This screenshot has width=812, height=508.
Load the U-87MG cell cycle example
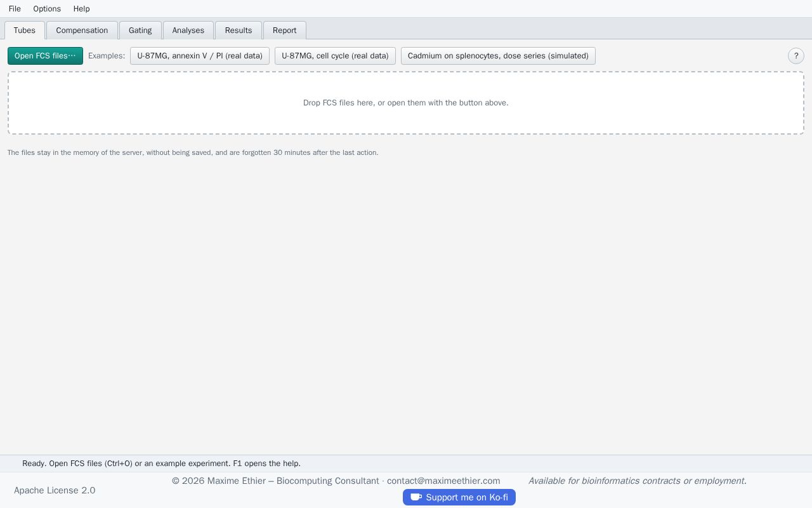pyautogui.click(x=335, y=56)
